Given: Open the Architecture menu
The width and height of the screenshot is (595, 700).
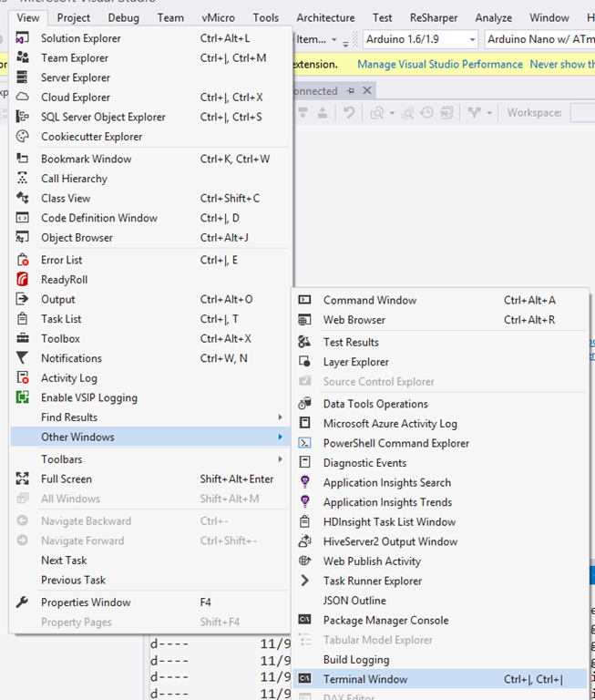Looking at the screenshot, I should (325, 17).
